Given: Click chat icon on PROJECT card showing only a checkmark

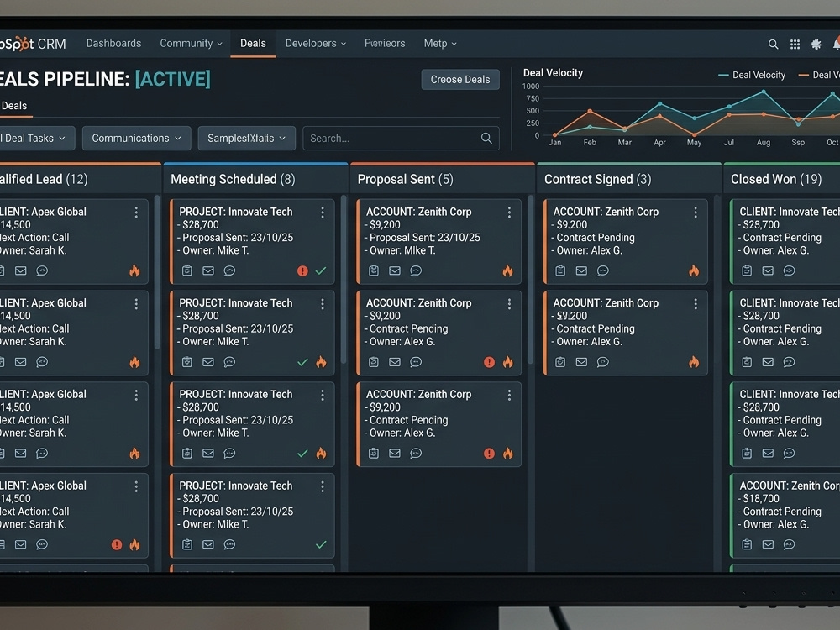Looking at the screenshot, I should (230, 544).
